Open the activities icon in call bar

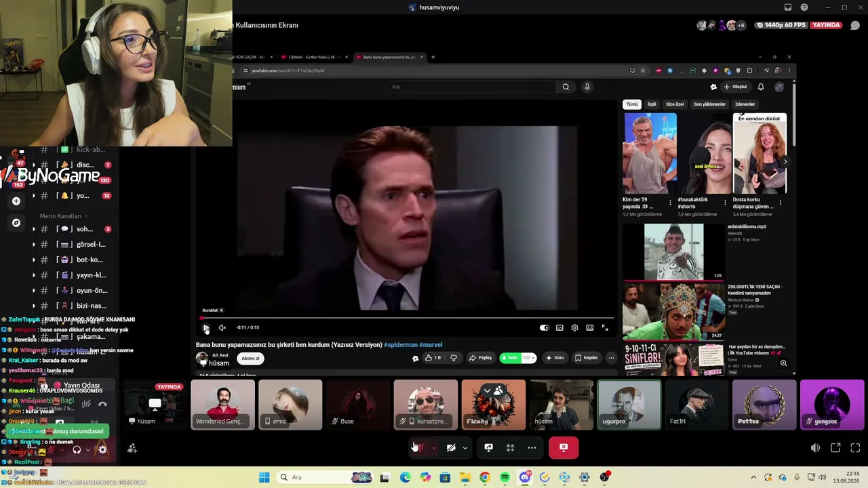(510, 447)
